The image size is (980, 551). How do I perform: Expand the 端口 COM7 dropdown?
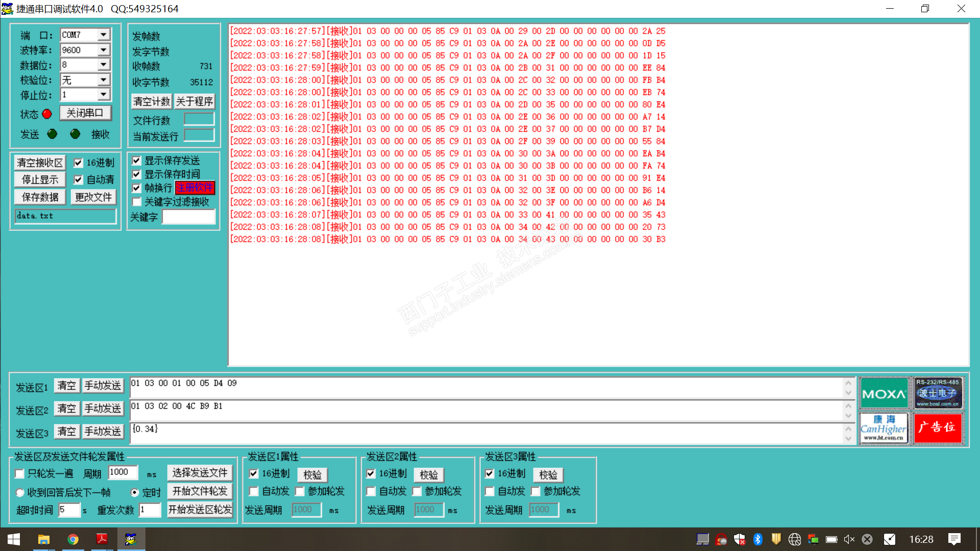point(104,35)
